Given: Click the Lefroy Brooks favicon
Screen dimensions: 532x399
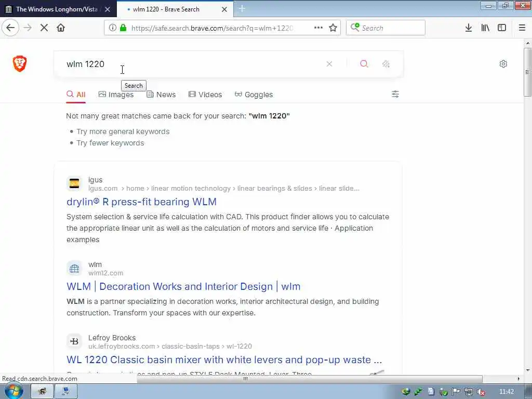Looking at the screenshot, I should [x=74, y=342].
